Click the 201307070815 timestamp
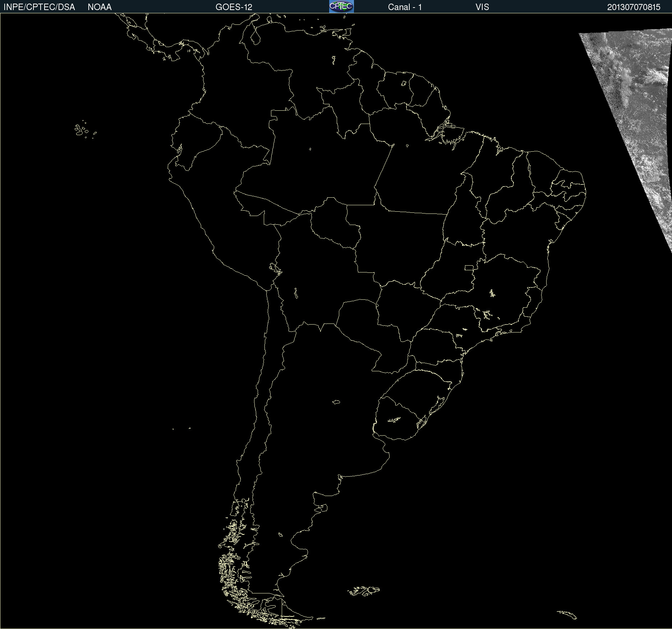Viewport: 672px width, 629px height. pyautogui.click(x=634, y=7)
